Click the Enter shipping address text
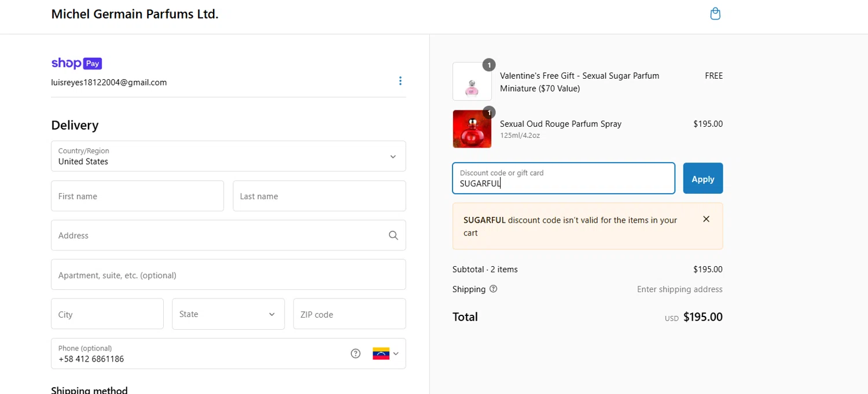The height and width of the screenshot is (394, 868). [680, 289]
